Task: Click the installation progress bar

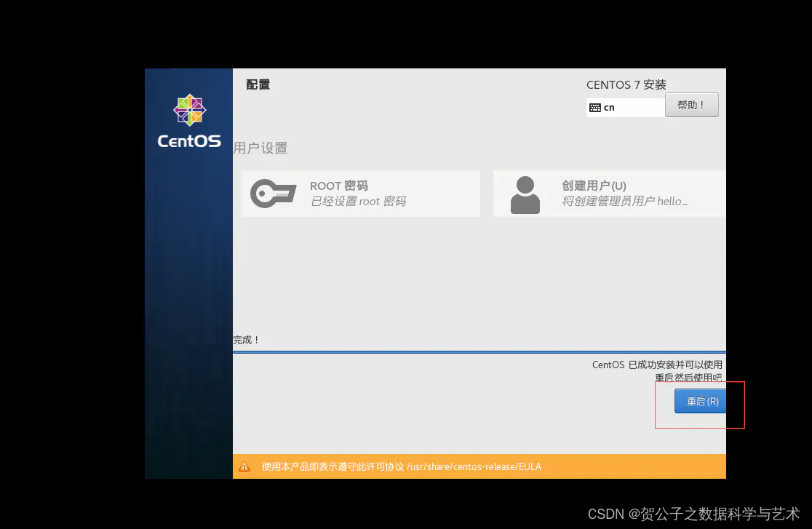Action: coord(479,351)
